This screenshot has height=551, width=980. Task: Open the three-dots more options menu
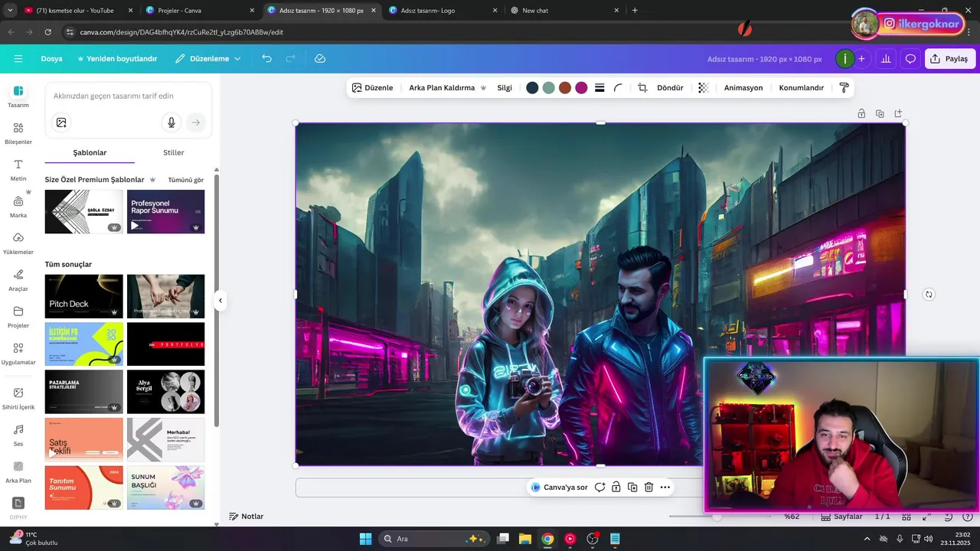click(x=665, y=487)
